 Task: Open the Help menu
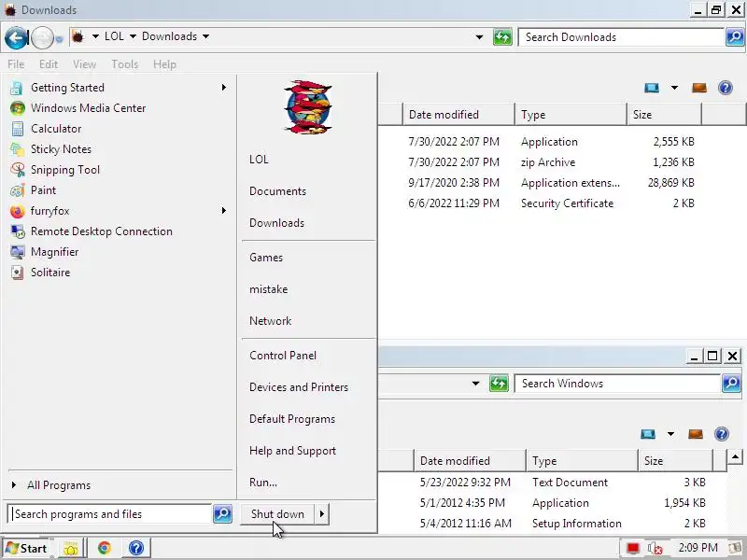164,64
